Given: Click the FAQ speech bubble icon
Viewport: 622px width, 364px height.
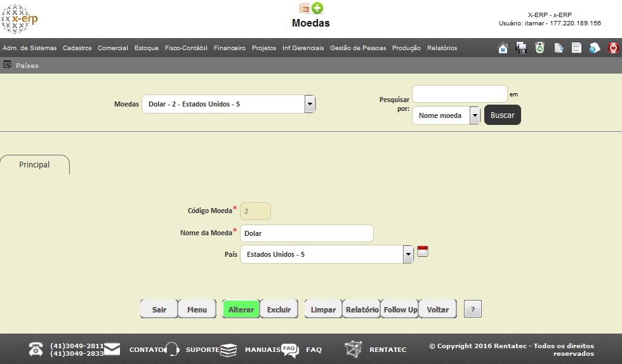Looking at the screenshot, I should [x=289, y=350].
